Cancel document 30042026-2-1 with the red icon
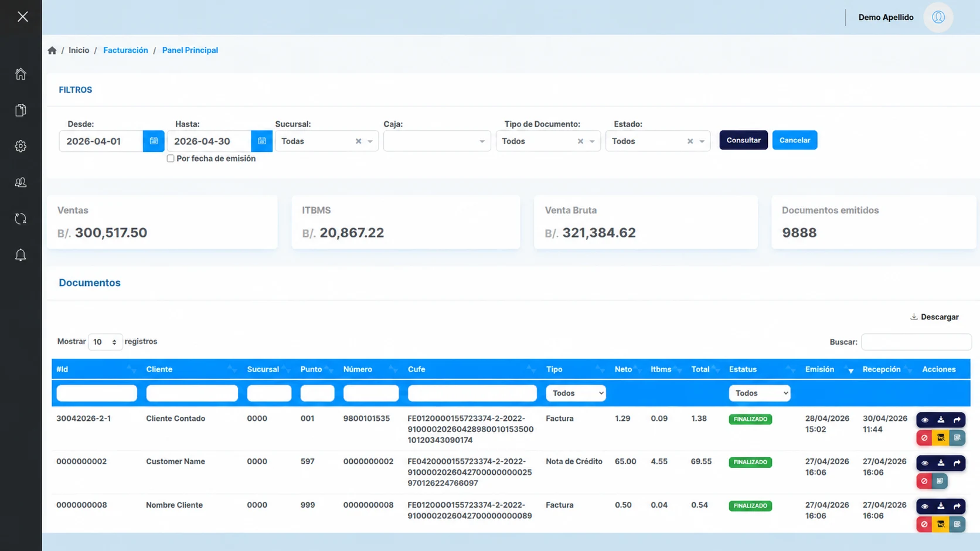This screenshot has height=551, width=980. coord(924,438)
